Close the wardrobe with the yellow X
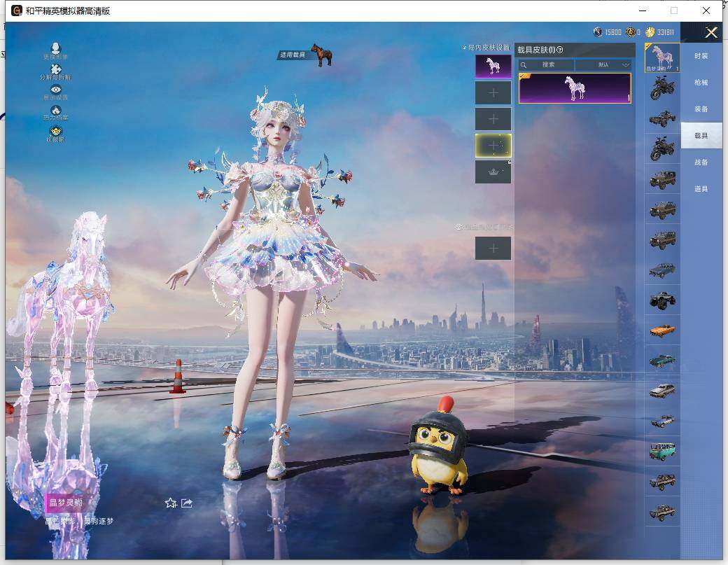728x565 pixels. 710,32
